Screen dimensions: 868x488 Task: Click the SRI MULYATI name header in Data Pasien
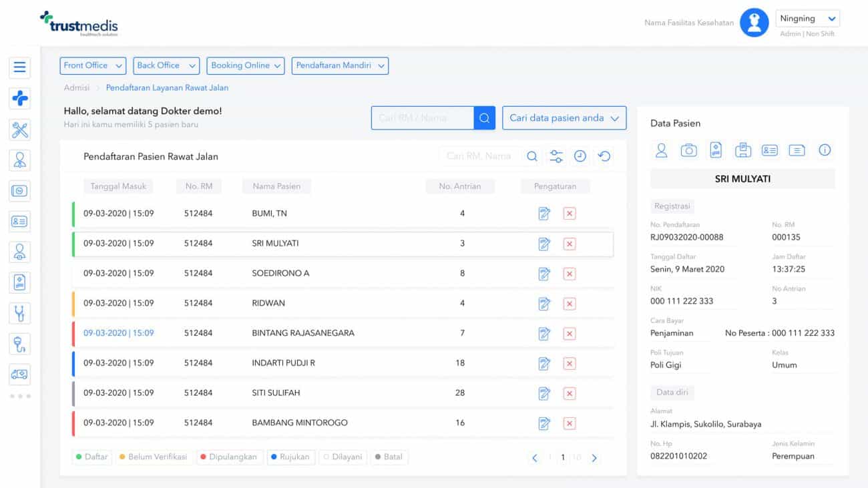742,179
